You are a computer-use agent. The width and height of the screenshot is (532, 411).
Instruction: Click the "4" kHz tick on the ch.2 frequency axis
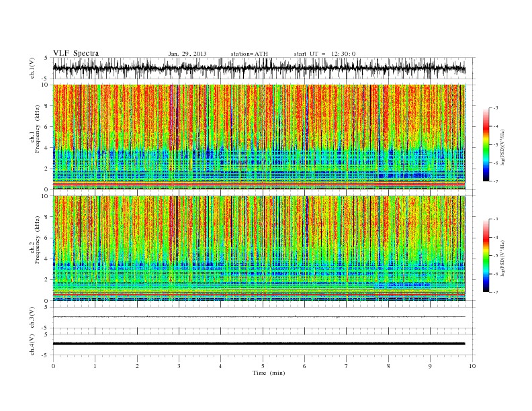tap(46, 259)
